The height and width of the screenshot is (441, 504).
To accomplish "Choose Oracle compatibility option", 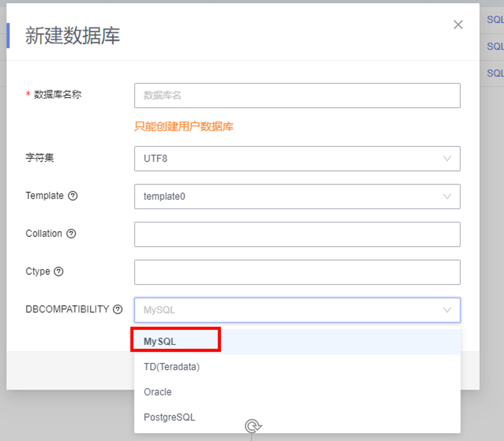I will click(297, 392).
